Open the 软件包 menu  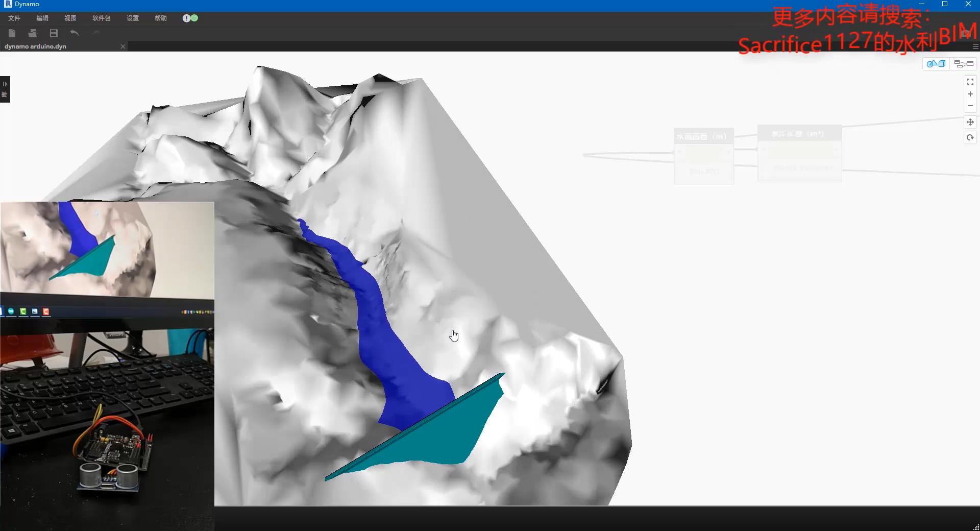102,18
